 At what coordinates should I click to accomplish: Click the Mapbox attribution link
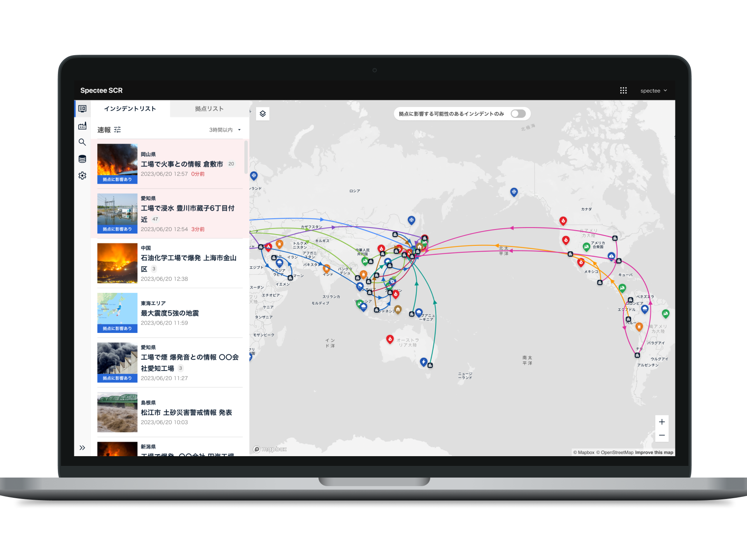[584, 452]
